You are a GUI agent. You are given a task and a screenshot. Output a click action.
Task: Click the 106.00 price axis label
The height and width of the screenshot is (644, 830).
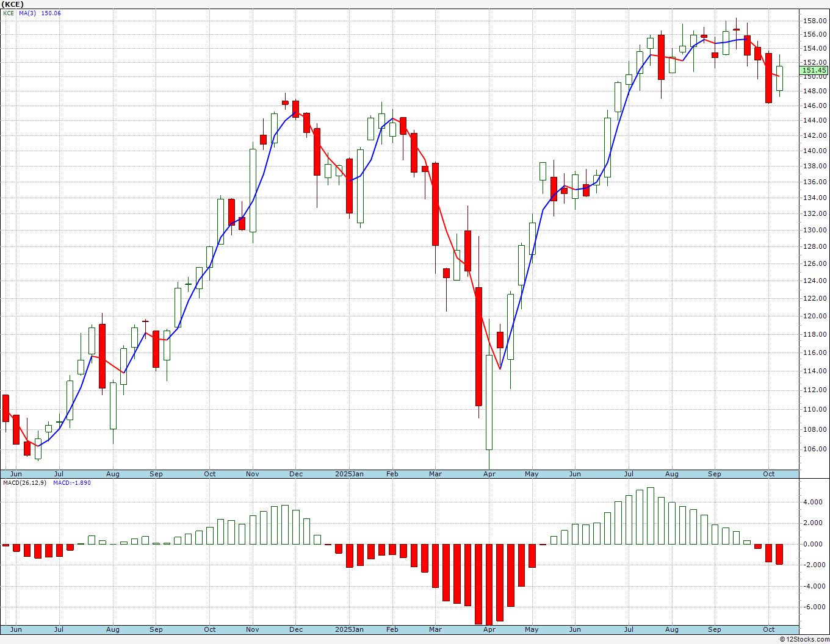(x=816, y=449)
